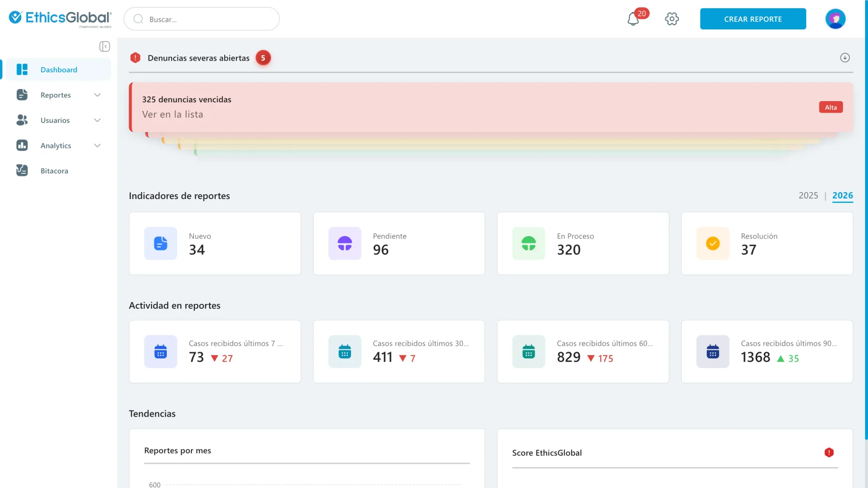Click the 1368 cases value

click(756, 357)
